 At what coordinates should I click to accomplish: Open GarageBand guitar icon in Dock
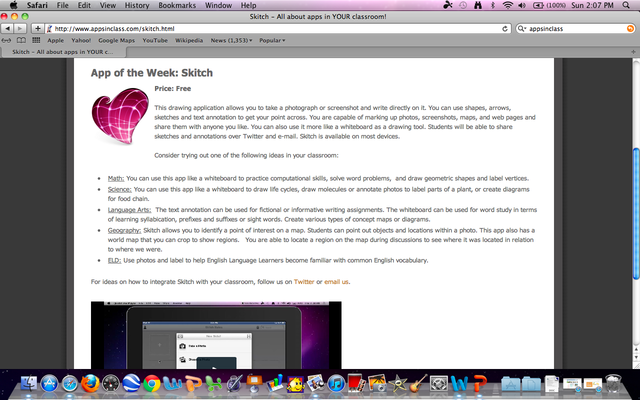click(x=418, y=384)
